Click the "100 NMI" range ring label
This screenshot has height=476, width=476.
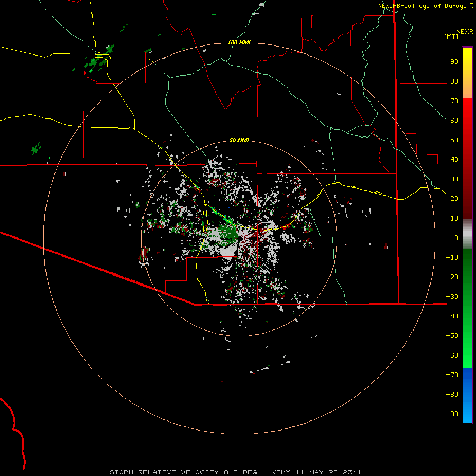[x=239, y=42]
